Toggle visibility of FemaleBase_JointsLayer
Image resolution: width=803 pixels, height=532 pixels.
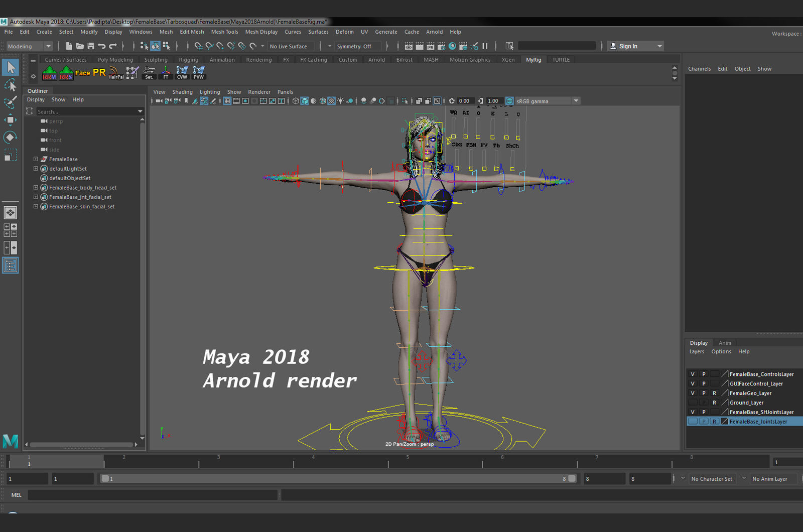693,422
